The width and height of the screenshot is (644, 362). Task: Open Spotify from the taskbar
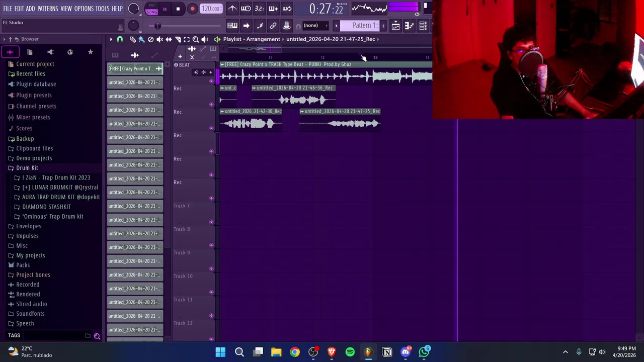[350, 352]
